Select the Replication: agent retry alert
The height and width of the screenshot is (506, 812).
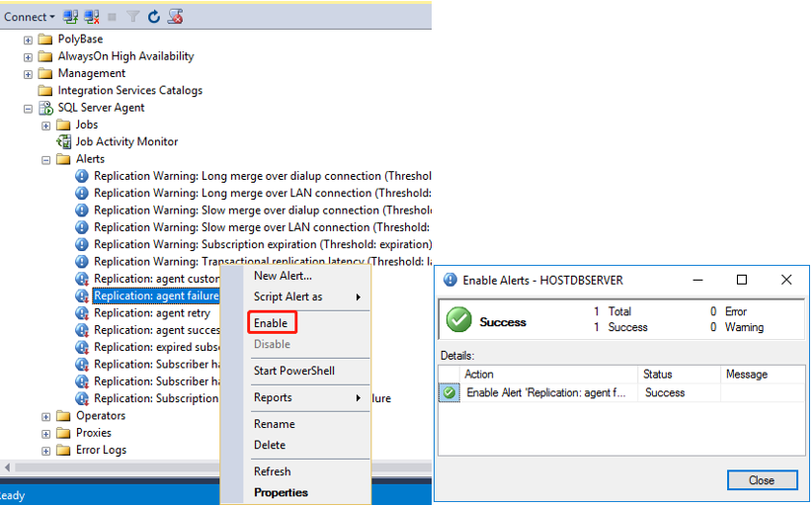[152, 313]
